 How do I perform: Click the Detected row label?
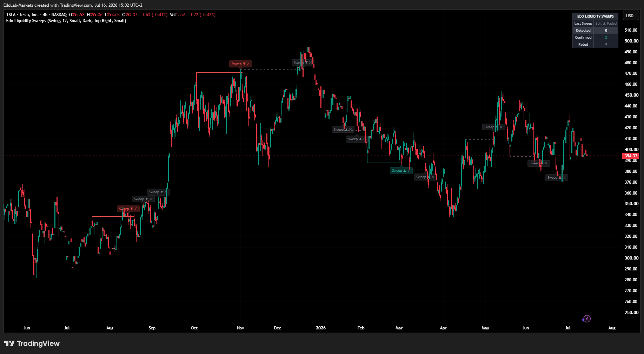click(x=583, y=31)
